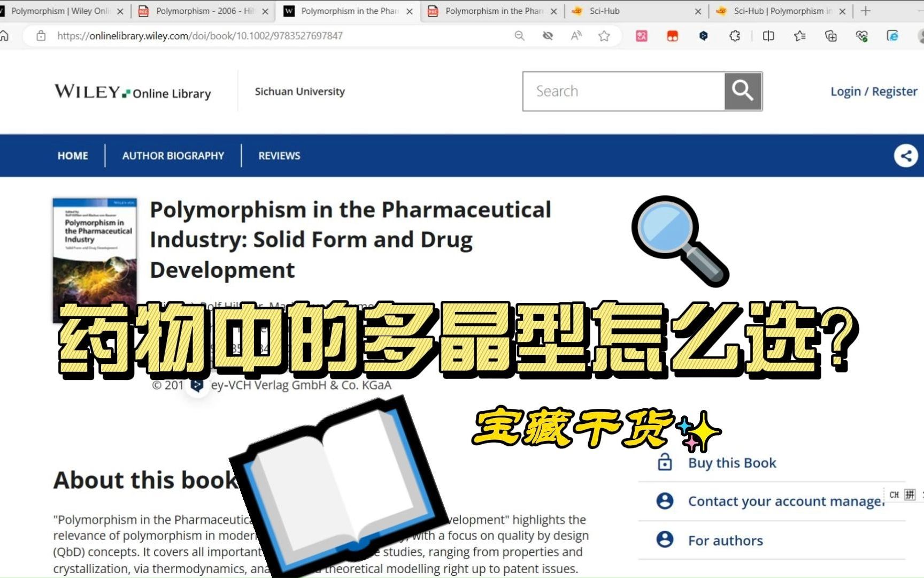Open the Favorites list icon
The height and width of the screenshot is (578, 924).
pyautogui.click(x=800, y=36)
